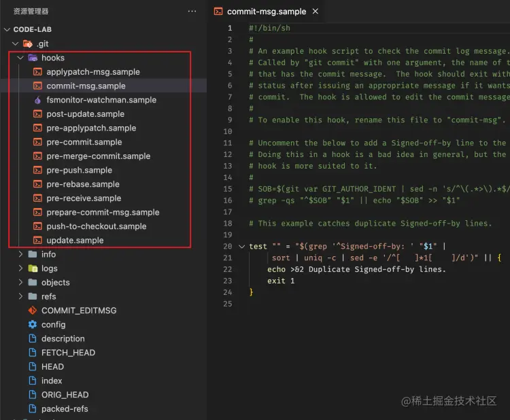Click the gear icon beside config
The width and height of the screenshot is (510, 420).
click(33, 324)
